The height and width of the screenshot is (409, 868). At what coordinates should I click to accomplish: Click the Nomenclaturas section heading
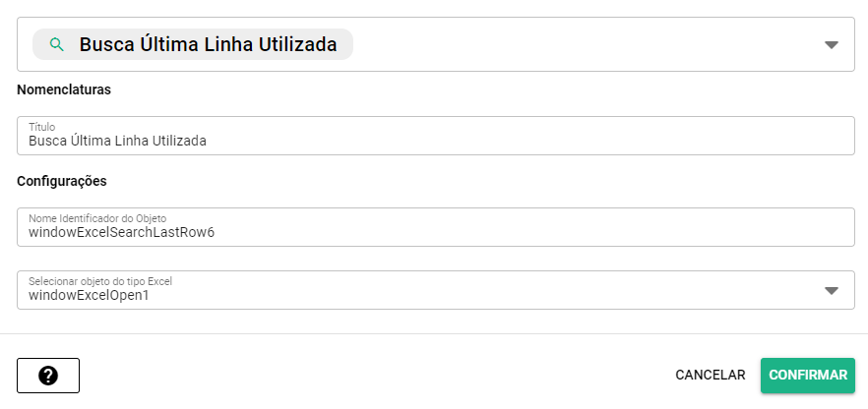(64, 89)
